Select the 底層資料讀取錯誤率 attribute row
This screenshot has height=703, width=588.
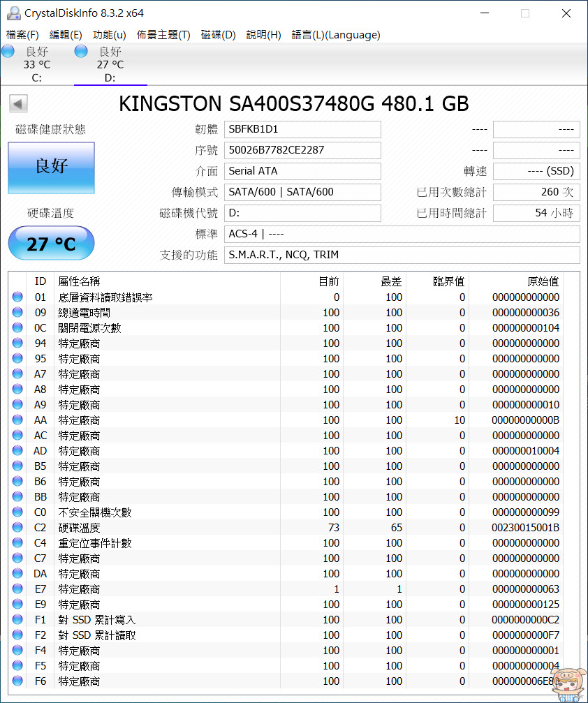tap(286, 297)
